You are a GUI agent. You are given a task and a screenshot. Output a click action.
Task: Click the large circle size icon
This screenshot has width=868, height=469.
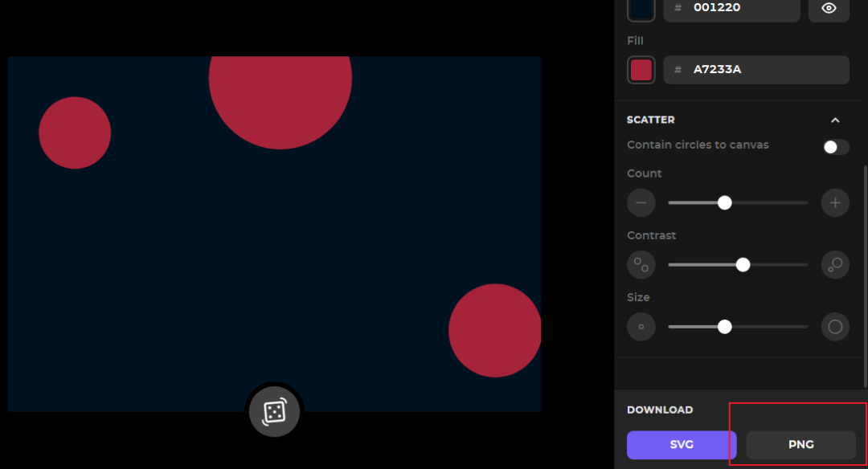(x=835, y=327)
